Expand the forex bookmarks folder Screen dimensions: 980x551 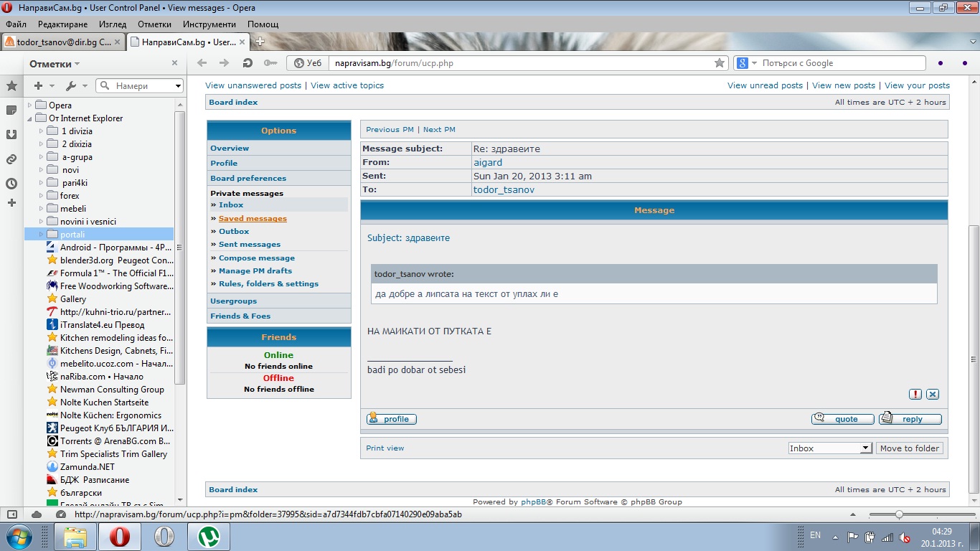point(41,196)
